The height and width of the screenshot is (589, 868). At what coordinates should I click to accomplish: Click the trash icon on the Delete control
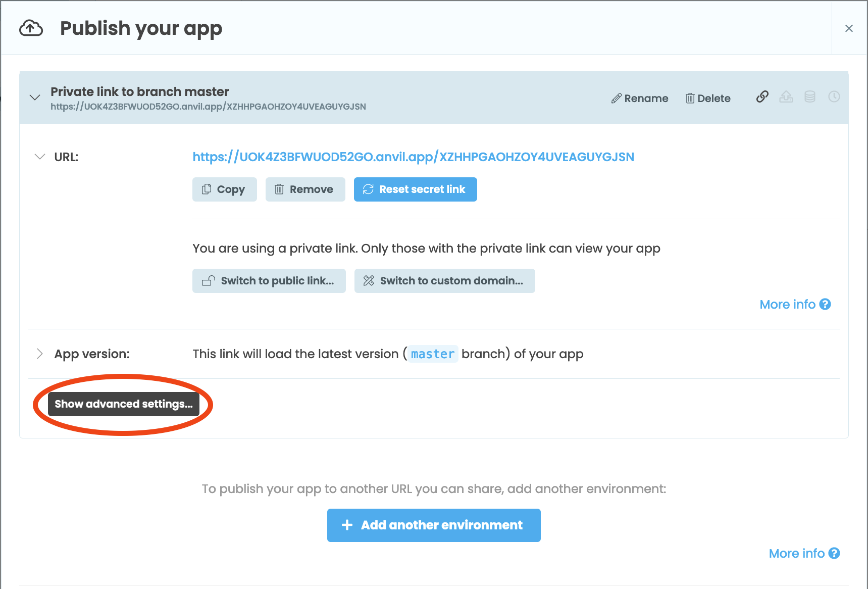tap(690, 98)
